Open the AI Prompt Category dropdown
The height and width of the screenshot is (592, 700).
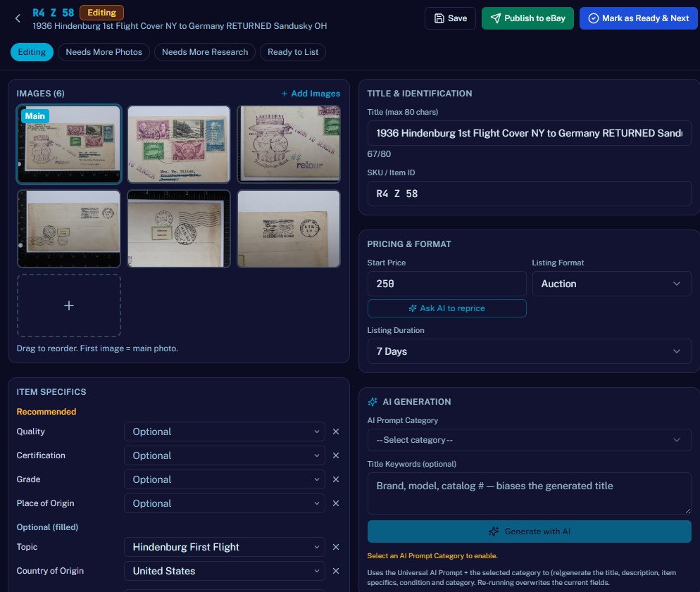(x=529, y=440)
